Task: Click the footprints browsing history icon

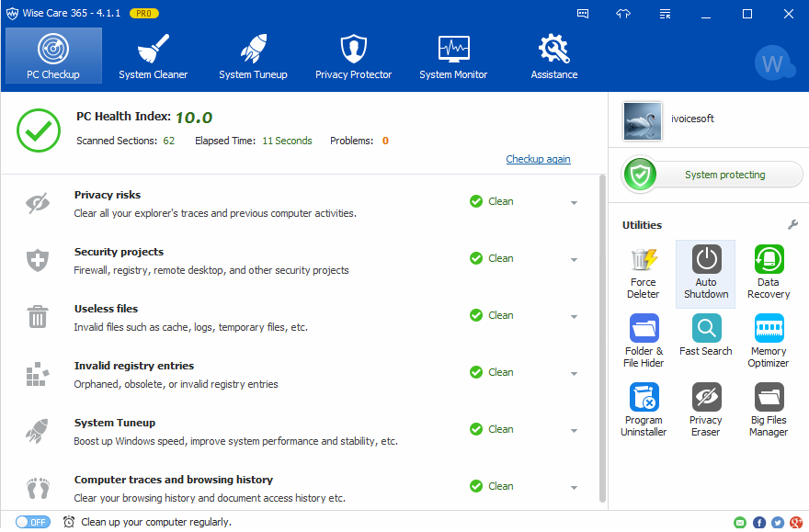Action: (x=39, y=488)
